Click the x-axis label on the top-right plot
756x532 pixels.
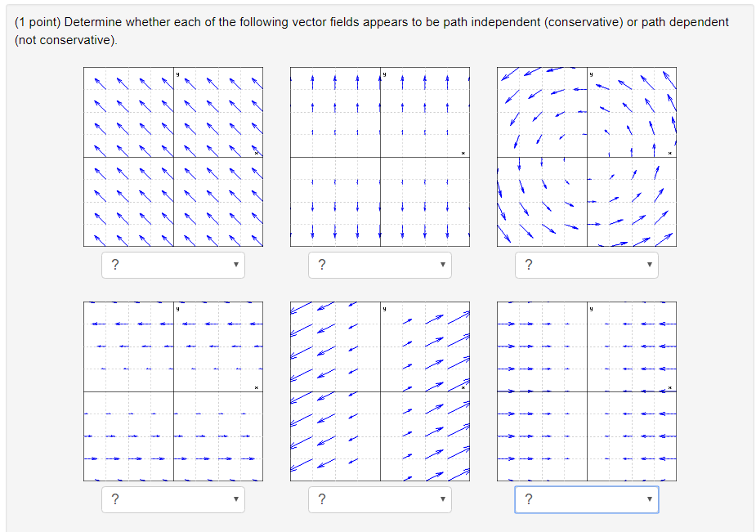[672, 152]
